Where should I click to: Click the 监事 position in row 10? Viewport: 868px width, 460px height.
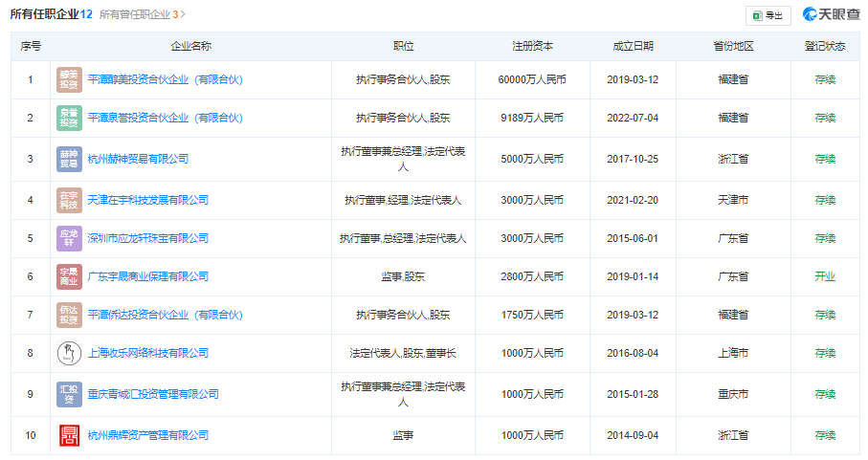[403, 435]
